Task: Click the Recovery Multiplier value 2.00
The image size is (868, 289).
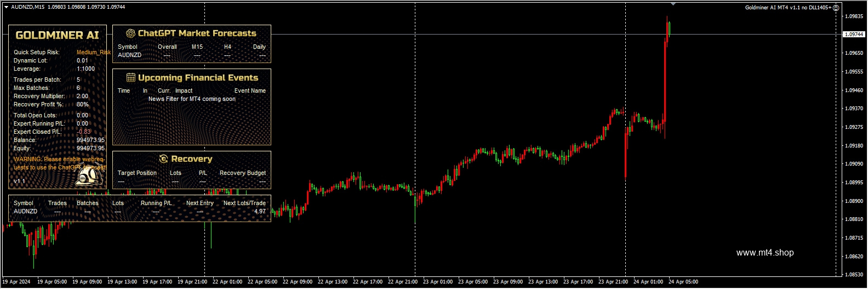Action: coord(82,97)
